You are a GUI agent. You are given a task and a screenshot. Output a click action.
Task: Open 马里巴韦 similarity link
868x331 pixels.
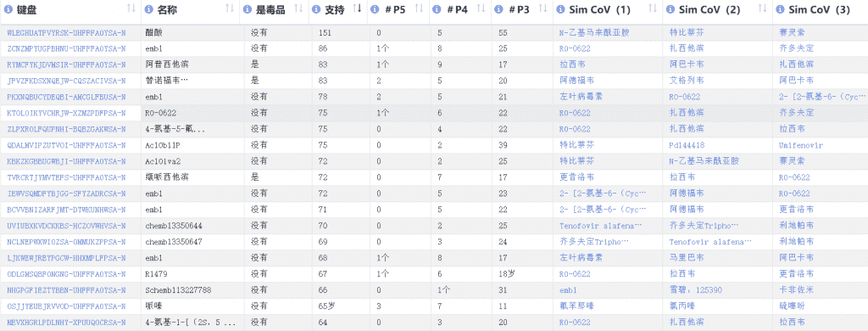click(x=687, y=258)
